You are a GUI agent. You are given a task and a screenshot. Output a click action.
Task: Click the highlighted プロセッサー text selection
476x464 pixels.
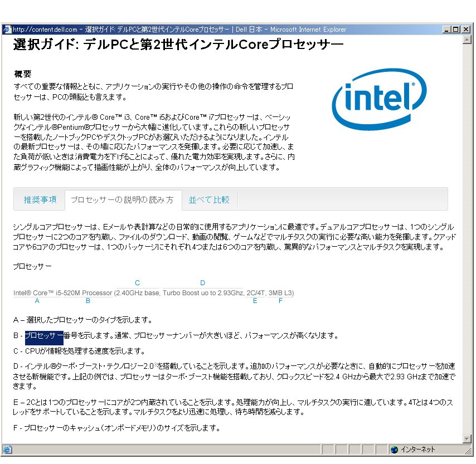click(43, 335)
